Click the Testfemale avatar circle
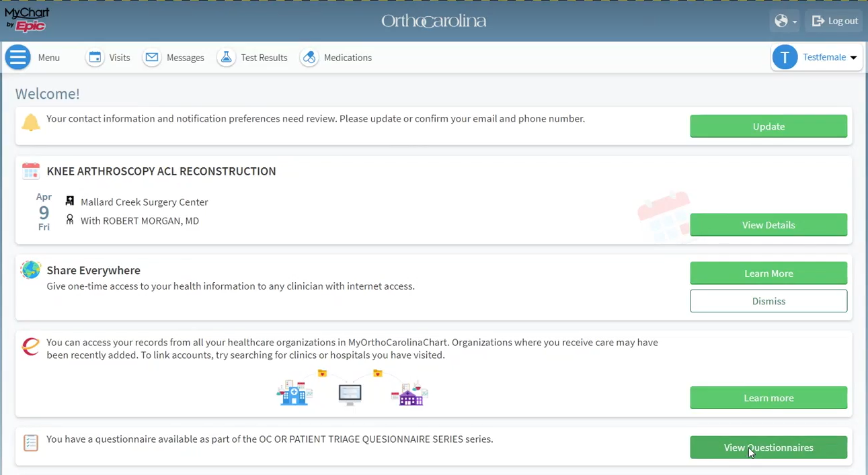868x475 pixels. tap(785, 58)
